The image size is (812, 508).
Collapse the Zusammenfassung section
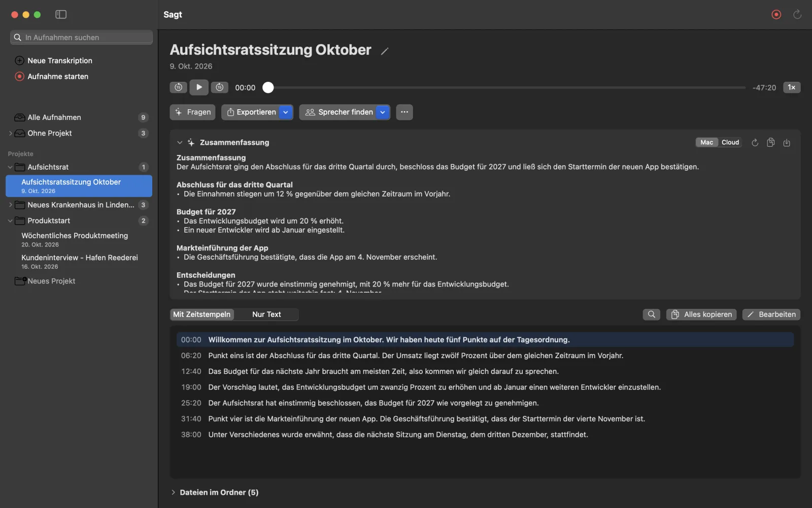pos(180,143)
